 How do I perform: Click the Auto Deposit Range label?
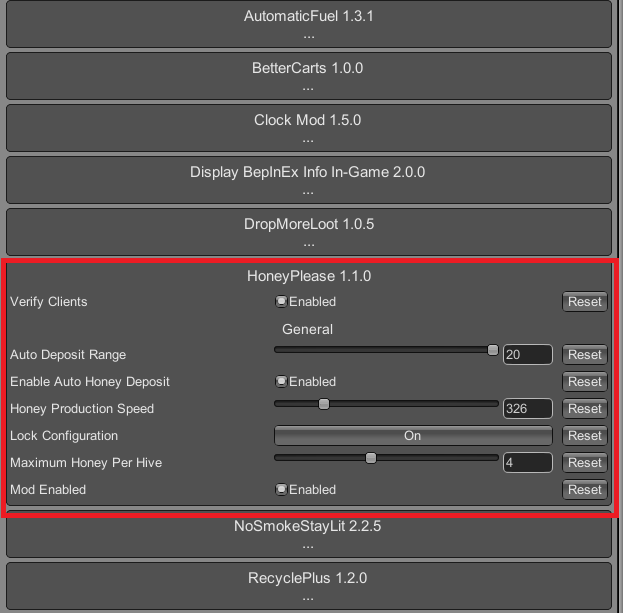click(x=68, y=354)
